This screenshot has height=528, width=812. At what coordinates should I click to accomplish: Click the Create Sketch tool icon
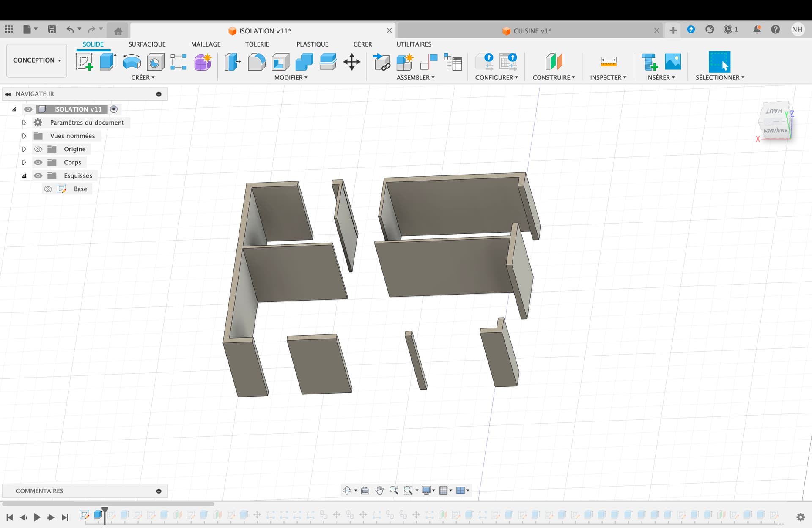coord(84,62)
